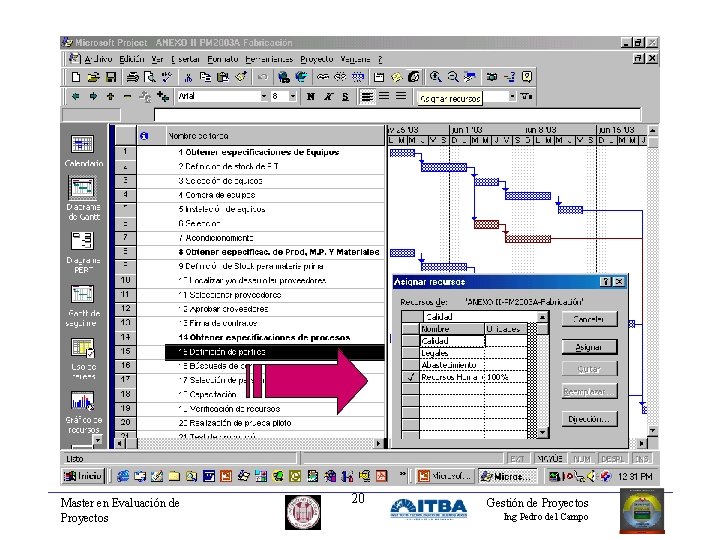Toggle AutoFilter funnel button
This screenshot has height=540, width=720.
pyautogui.click(x=526, y=96)
